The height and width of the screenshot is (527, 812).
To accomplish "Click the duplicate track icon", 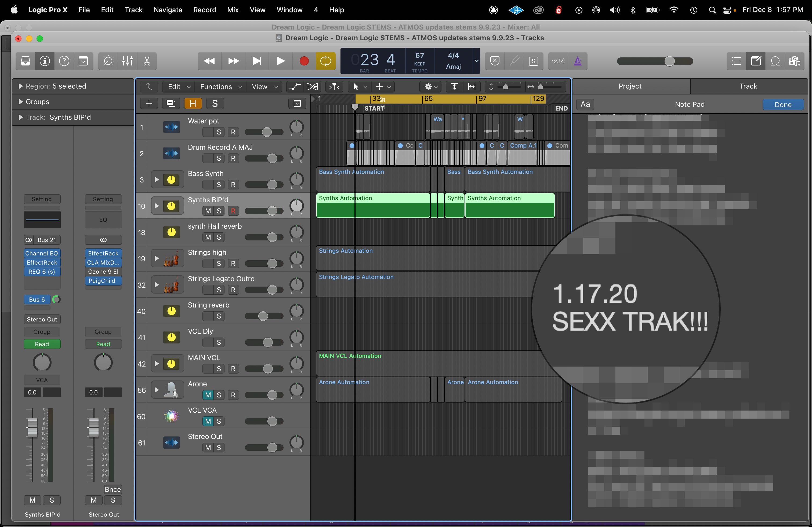I will coord(171,103).
